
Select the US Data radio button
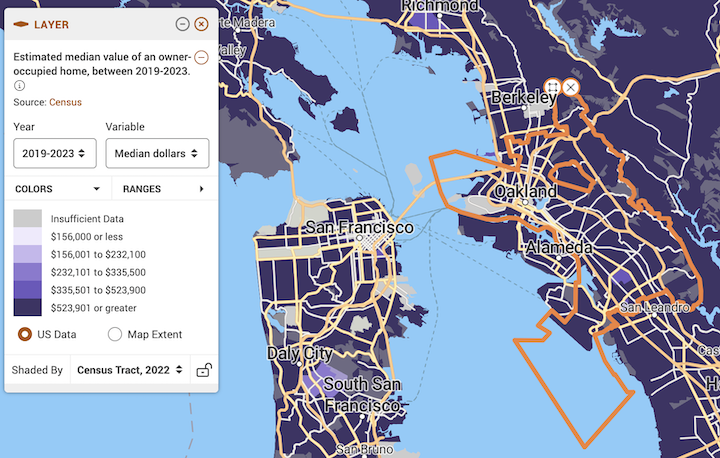[x=25, y=334]
